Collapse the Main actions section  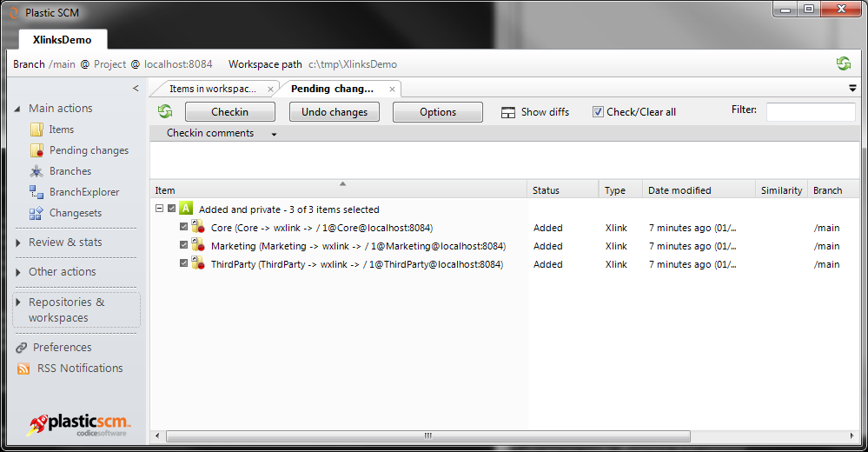pyautogui.click(x=17, y=109)
